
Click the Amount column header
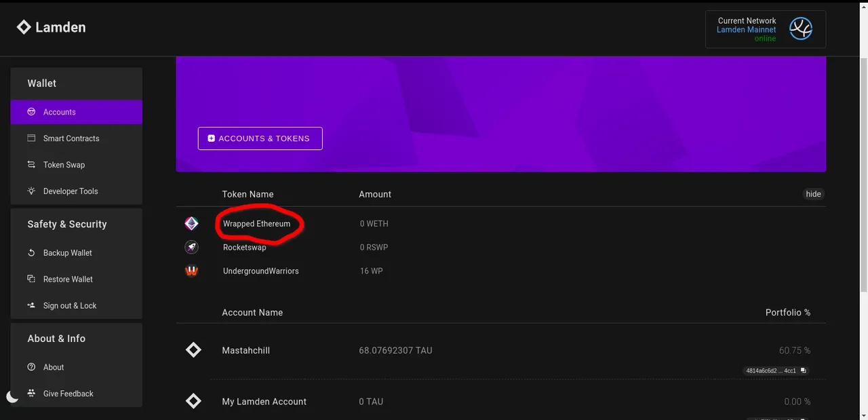375,194
